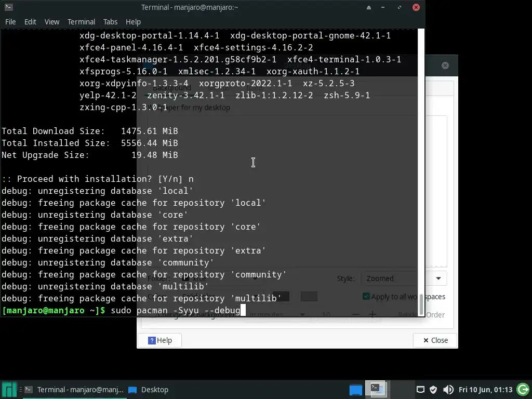
Task: Close the Desktop settings window via title bar X
Action: click(445, 65)
